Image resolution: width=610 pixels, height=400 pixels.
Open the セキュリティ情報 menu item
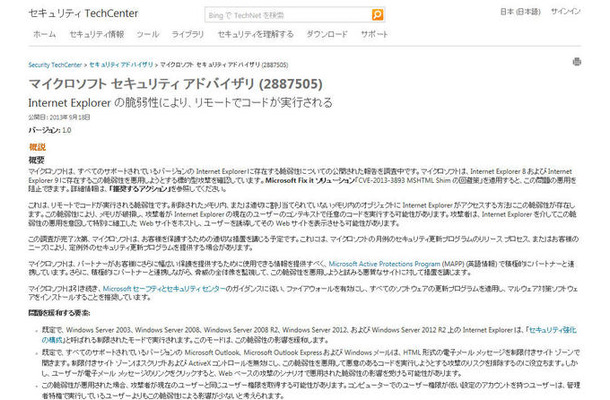tap(96, 34)
